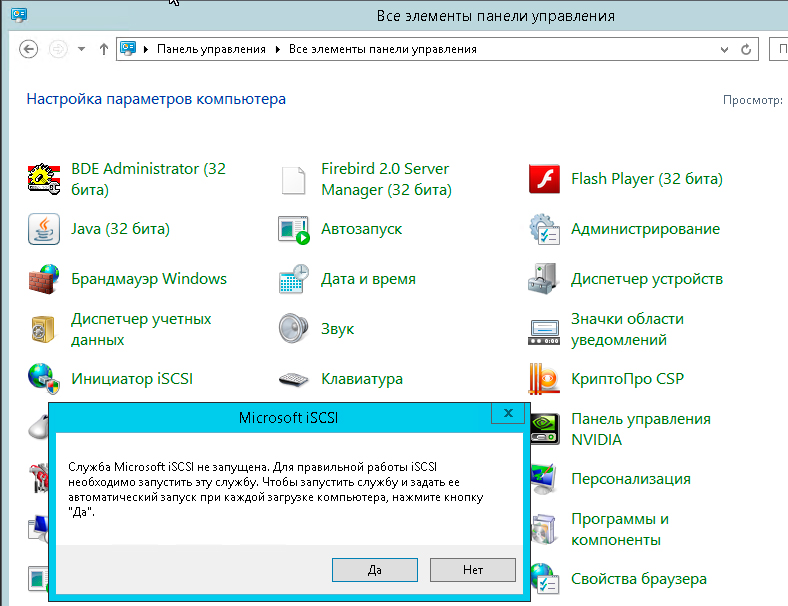Click the Firebird 2.0 Server Manager icon
Image resolution: width=788 pixels, height=606 pixels.
point(293,179)
